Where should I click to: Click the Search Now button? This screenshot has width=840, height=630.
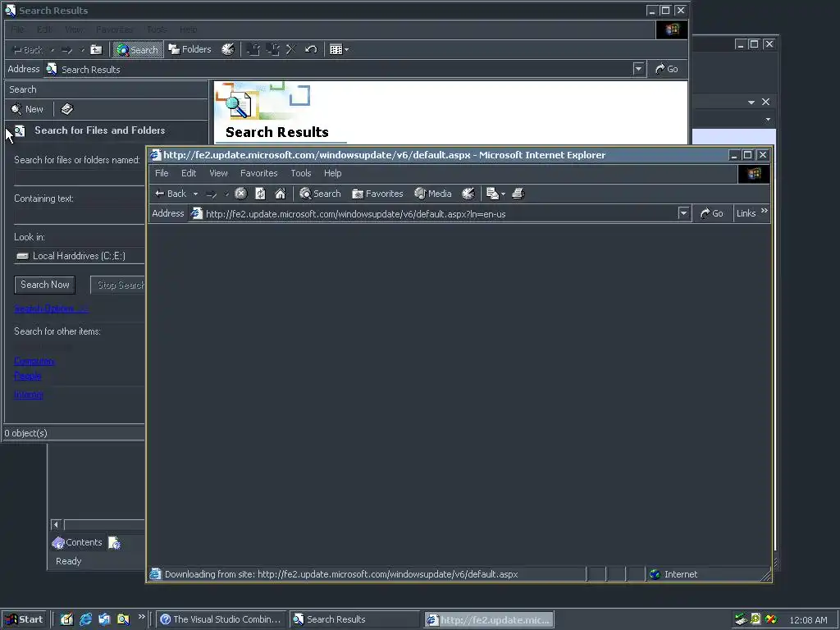45,285
